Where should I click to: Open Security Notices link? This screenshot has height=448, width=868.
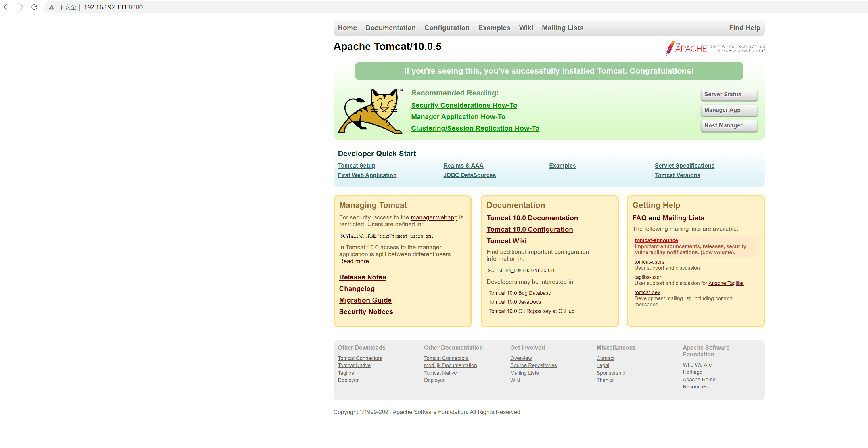click(x=366, y=311)
